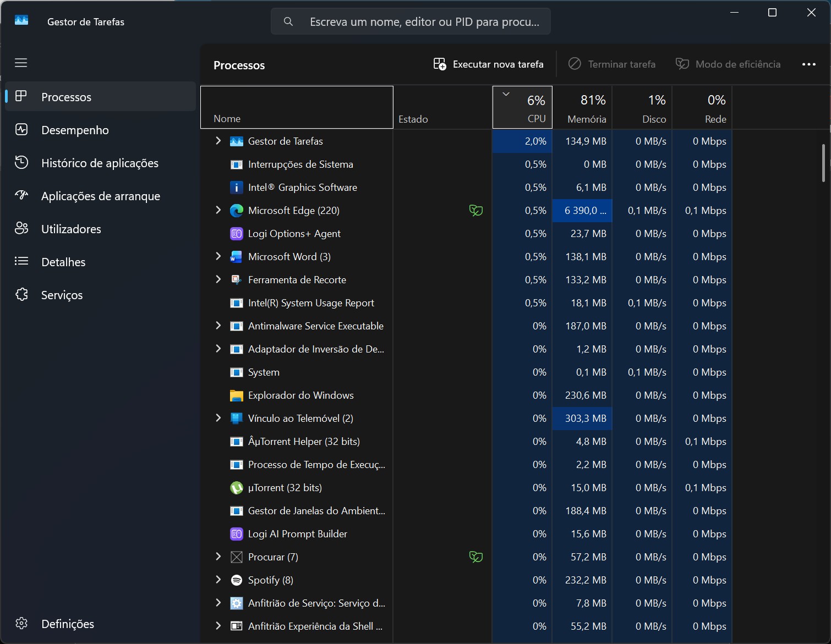This screenshot has height=644, width=831.
Task: Go to the Serviços page
Action: pyautogui.click(x=62, y=295)
